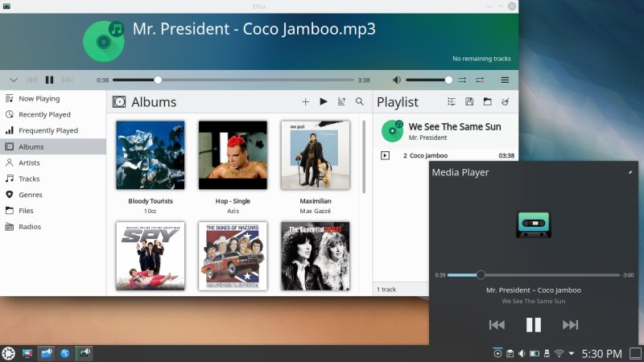Screen dimensions: 644x362
Task: Add all albums to playlist with plus icon
Action: coord(305,102)
